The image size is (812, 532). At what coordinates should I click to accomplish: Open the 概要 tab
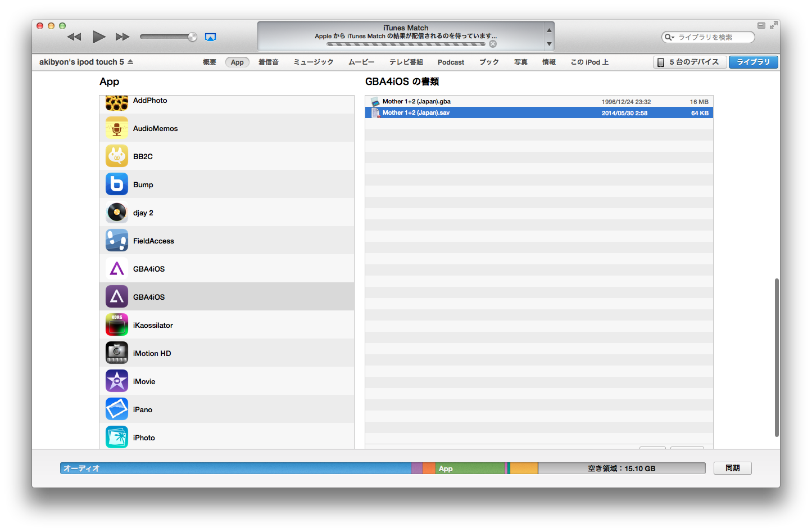(x=210, y=62)
